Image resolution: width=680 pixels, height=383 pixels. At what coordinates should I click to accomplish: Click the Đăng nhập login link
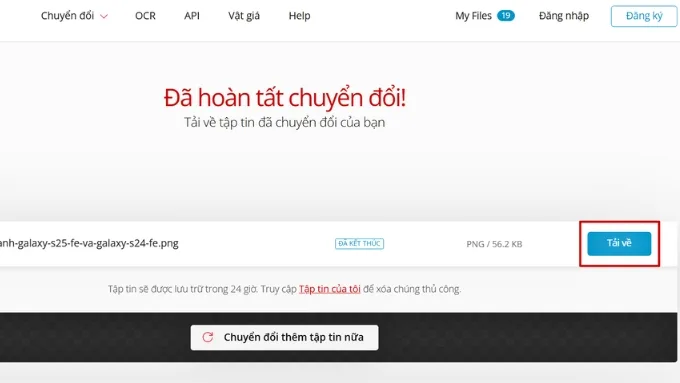click(x=564, y=16)
